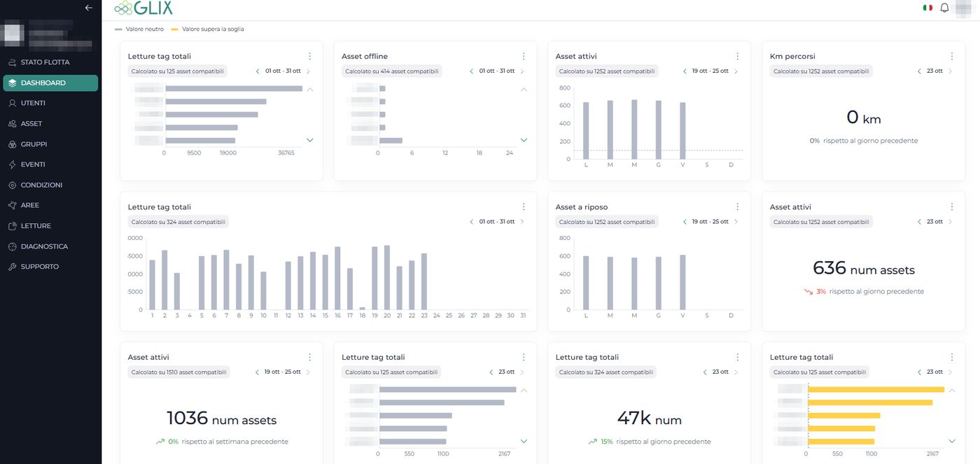Go to next day on 636 num assets card

[950, 221]
